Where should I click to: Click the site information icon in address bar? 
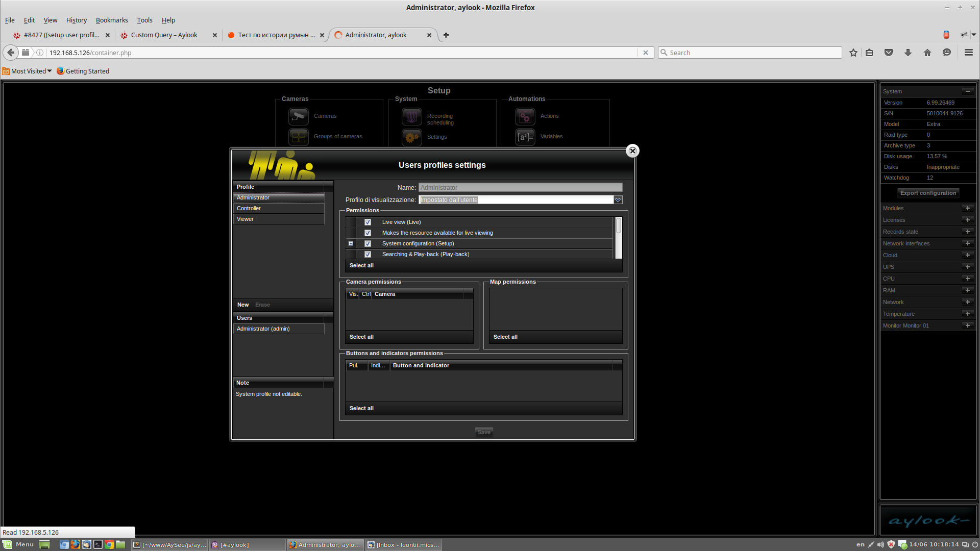point(40,53)
